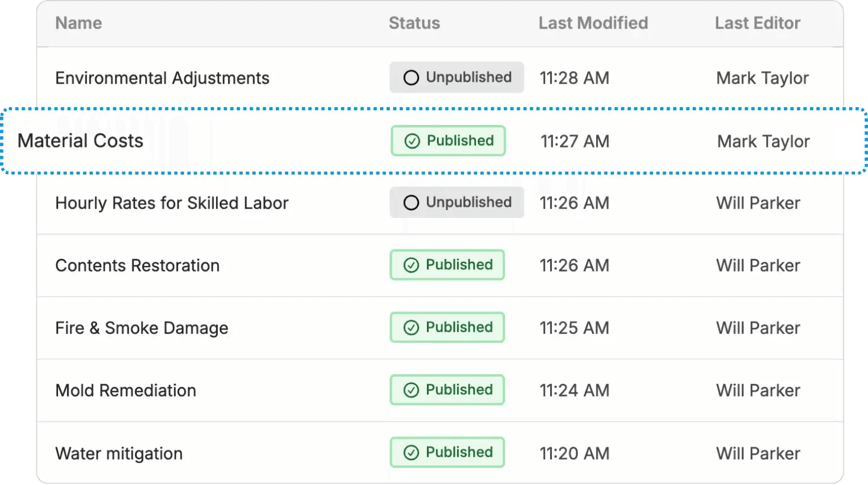868x485 pixels.
Task: Toggle Unpublished badge for Environmental Adjustments
Action: 456,78
